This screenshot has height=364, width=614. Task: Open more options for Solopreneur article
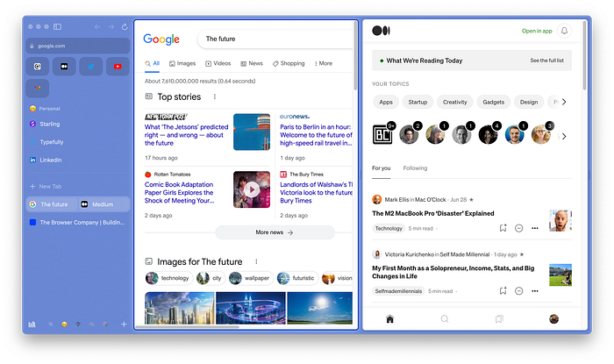coord(535,291)
